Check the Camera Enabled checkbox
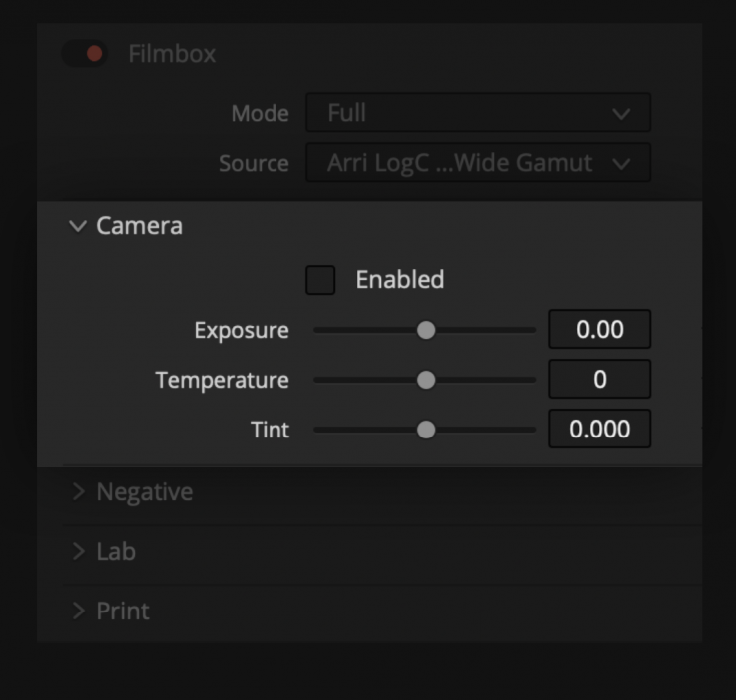Image resolution: width=736 pixels, height=700 pixels. pos(320,280)
